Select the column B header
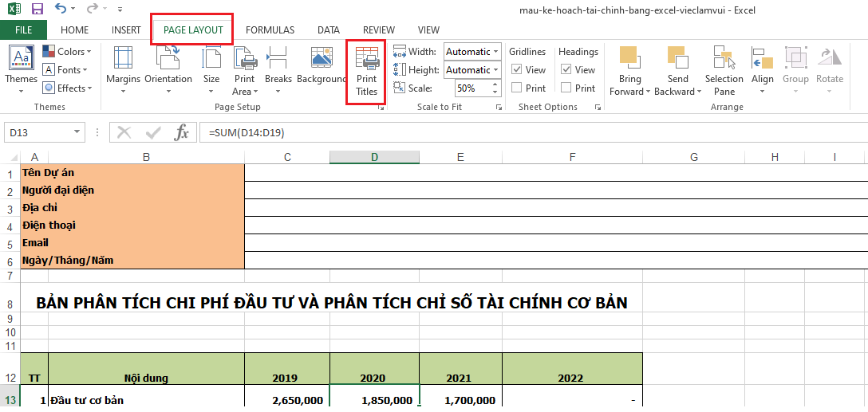868x412 pixels. [x=146, y=157]
